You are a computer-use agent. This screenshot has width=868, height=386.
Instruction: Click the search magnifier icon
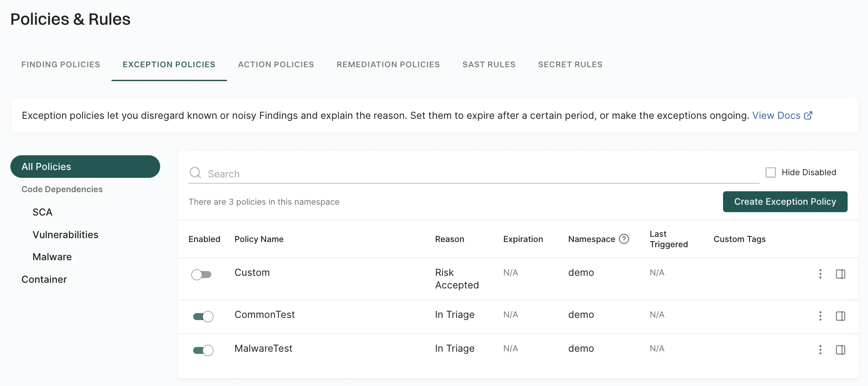pos(195,173)
